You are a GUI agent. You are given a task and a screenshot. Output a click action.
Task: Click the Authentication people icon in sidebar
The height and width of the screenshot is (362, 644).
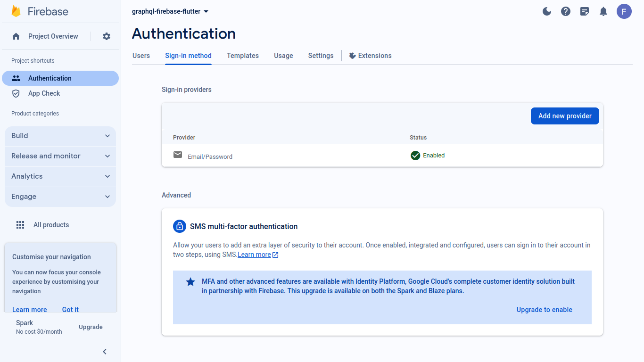coord(16,78)
